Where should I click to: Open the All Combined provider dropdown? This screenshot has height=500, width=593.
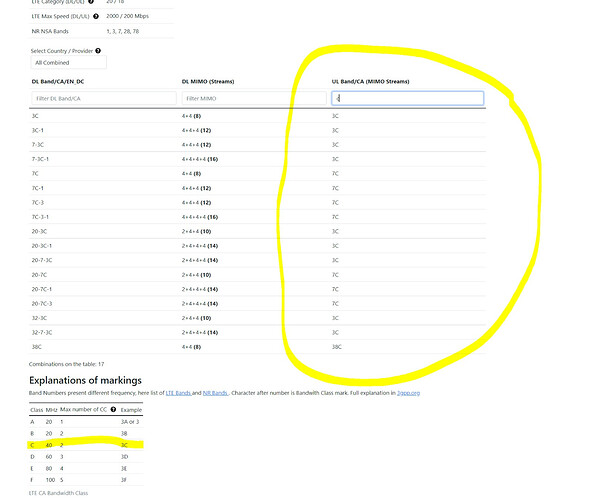tap(68, 62)
